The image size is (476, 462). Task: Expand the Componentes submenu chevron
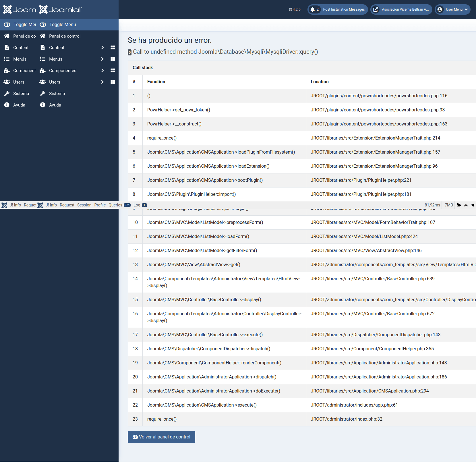(x=102, y=71)
